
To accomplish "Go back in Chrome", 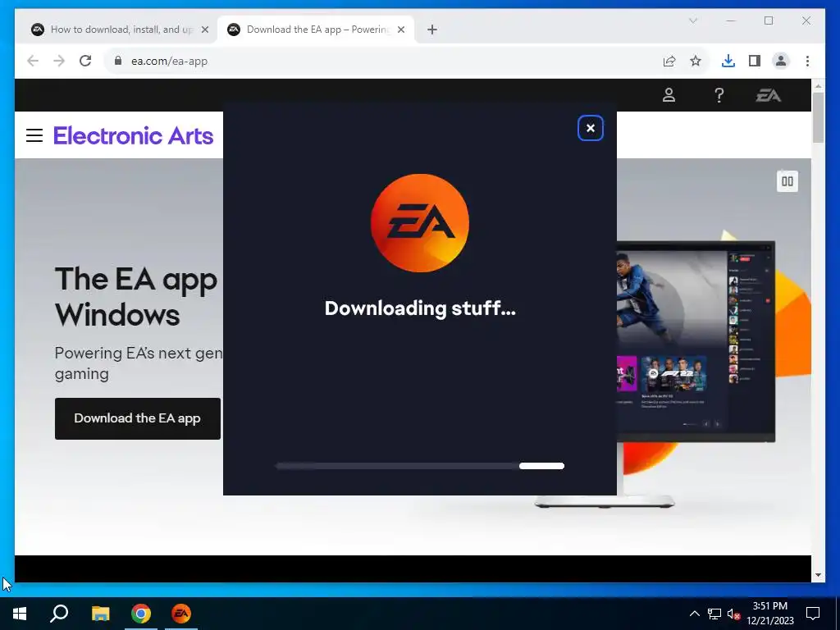I will click(x=33, y=61).
